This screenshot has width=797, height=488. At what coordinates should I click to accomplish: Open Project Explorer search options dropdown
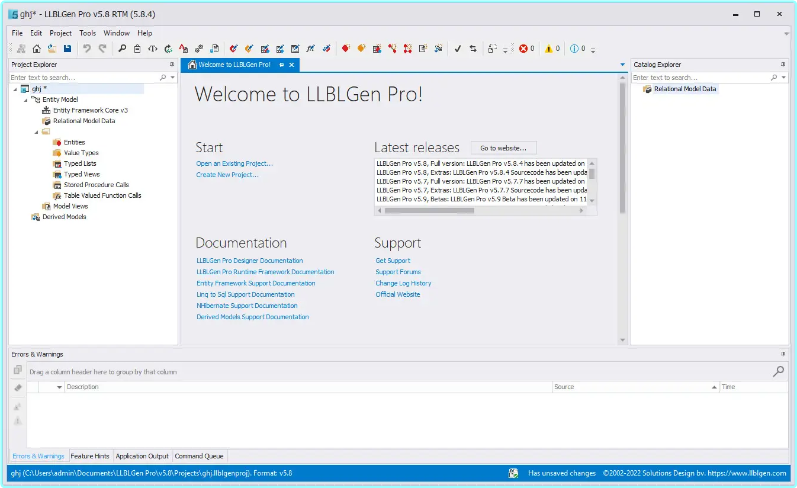click(173, 77)
